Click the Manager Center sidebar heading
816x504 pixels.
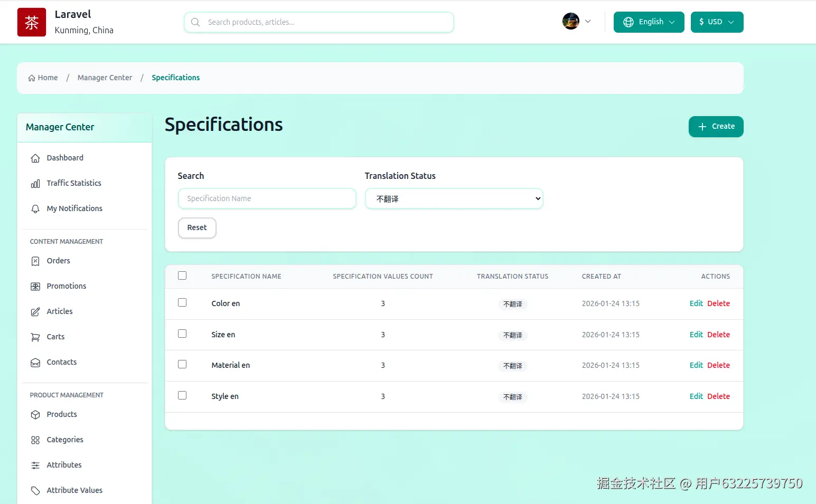pyautogui.click(x=60, y=127)
